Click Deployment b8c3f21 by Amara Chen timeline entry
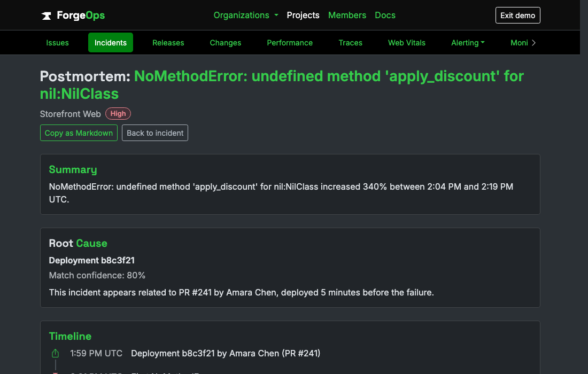 226,353
